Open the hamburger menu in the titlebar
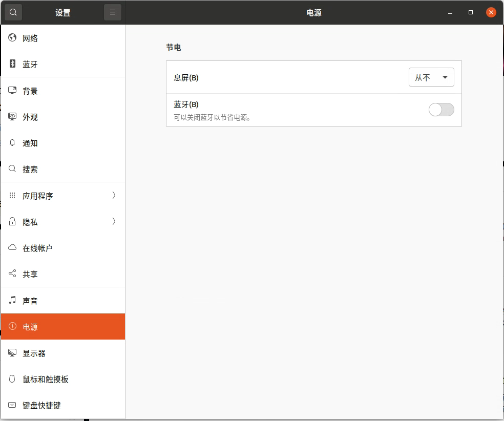Screen dimensions: 504x421 click(113, 12)
